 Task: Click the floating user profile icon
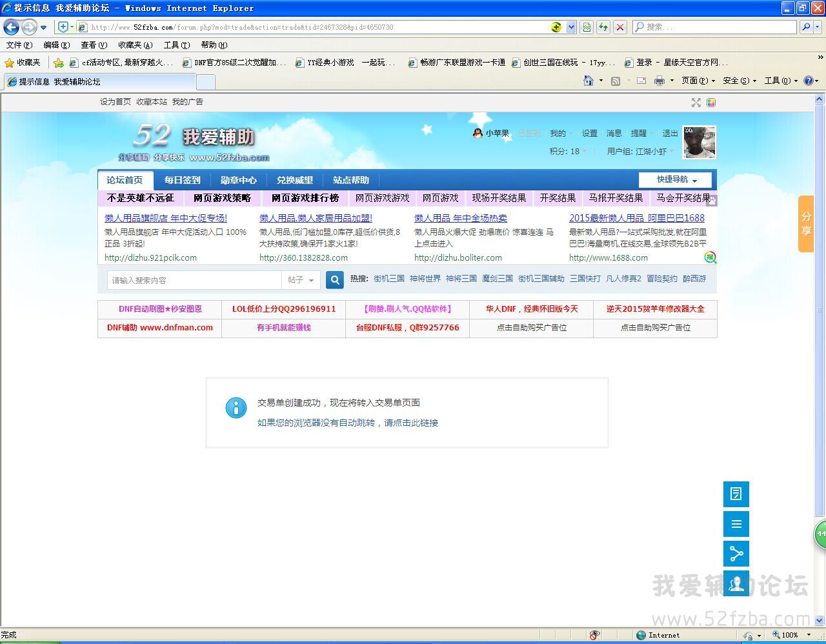736,583
